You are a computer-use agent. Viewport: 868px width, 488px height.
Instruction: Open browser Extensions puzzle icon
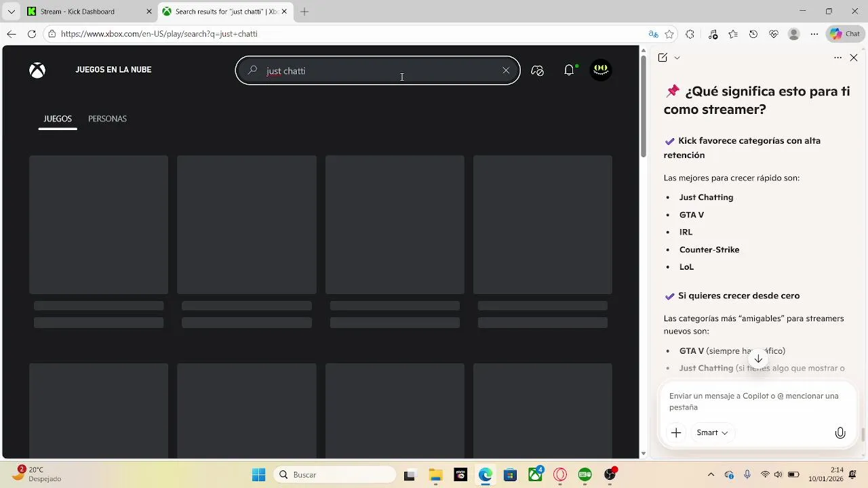pos(690,34)
